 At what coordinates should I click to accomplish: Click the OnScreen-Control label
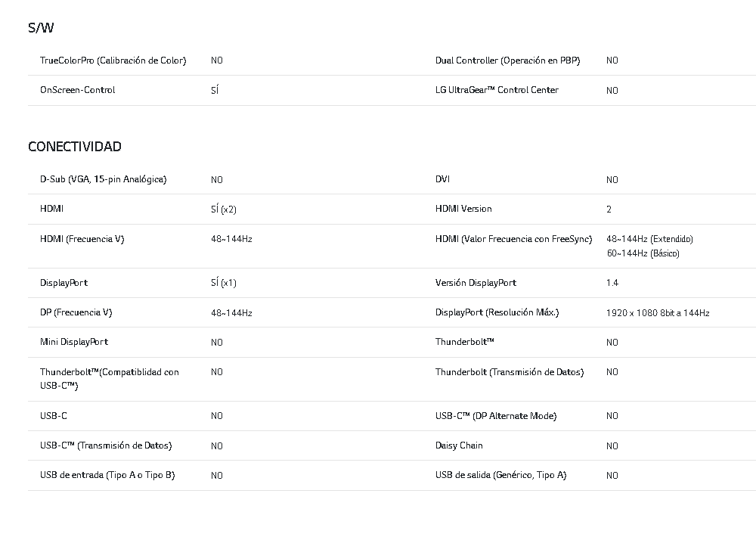[x=77, y=90]
